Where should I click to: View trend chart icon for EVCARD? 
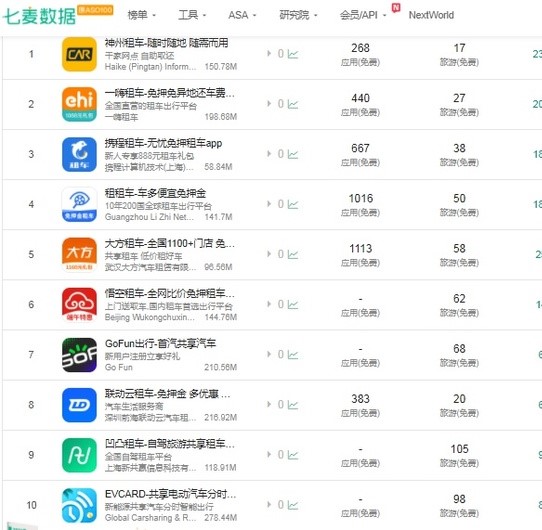293,505
